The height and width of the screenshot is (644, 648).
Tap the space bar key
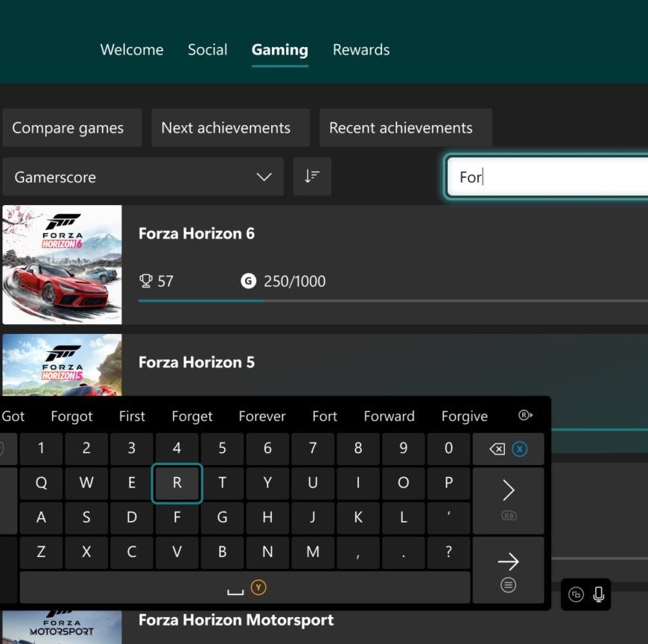pyautogui.click(x=244, y=587)
